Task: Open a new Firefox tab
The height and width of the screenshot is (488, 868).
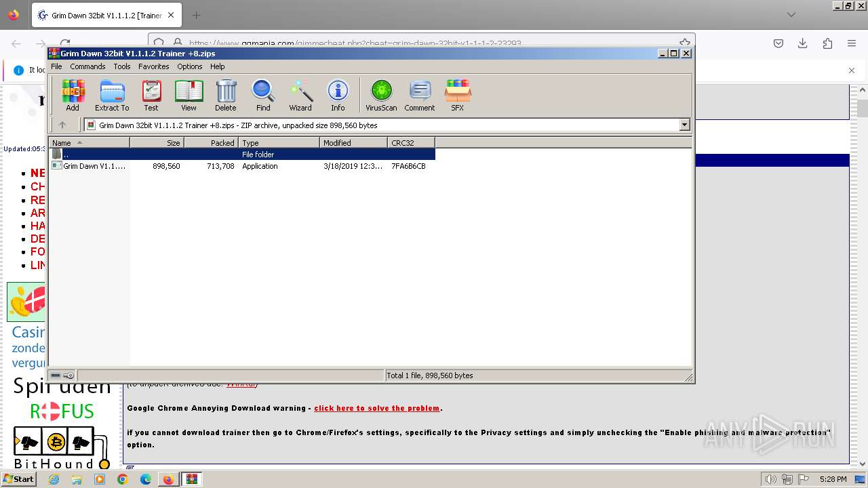Action: click(196, 15)
